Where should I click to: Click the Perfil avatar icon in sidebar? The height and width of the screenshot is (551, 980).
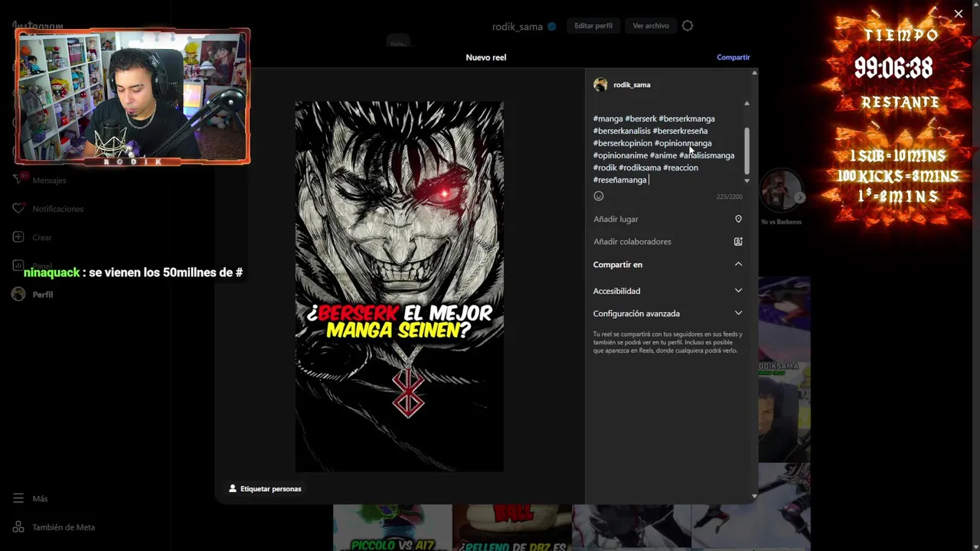18,294
